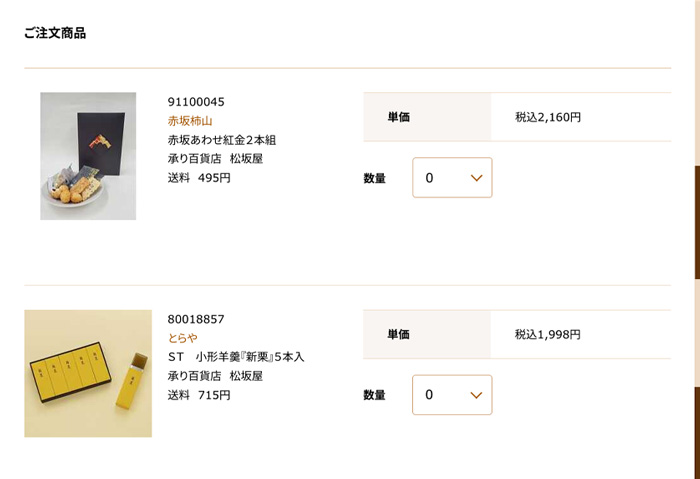Click the 単価 label for 赤坂柿山 item
Screen dimensions: 700x479
click(399, 117)
